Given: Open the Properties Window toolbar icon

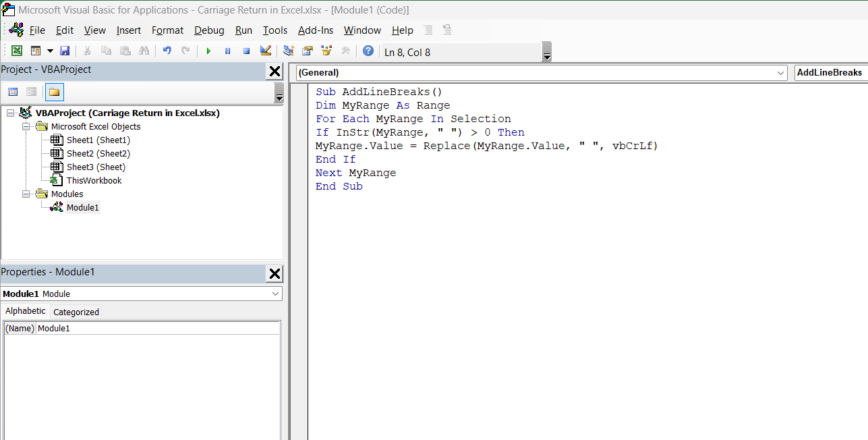Looking at the screenshot, I should (308, 51).
